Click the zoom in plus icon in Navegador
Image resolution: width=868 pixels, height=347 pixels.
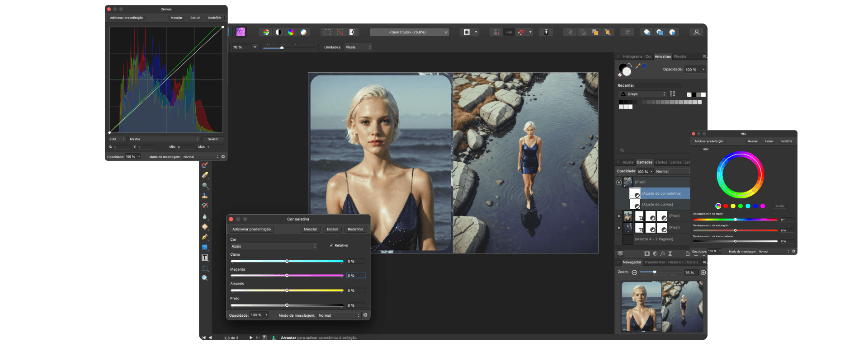[703, 272]
